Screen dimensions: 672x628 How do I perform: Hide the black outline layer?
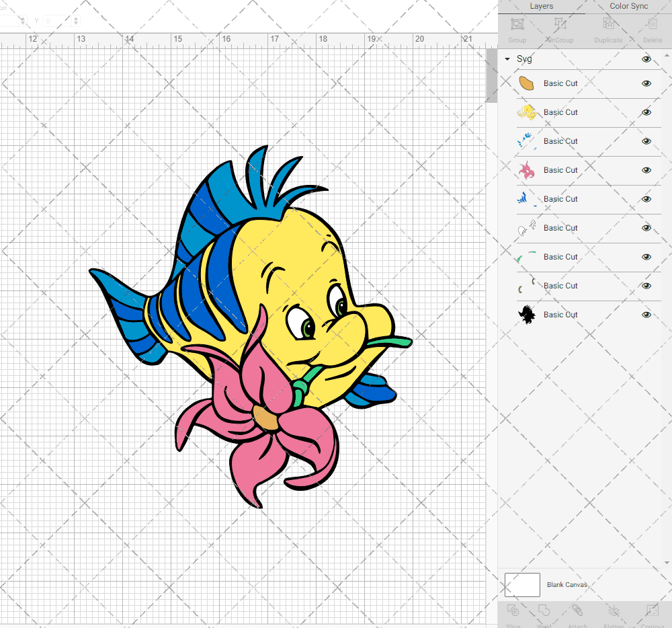pyautogui.click(x=646, y=315)
